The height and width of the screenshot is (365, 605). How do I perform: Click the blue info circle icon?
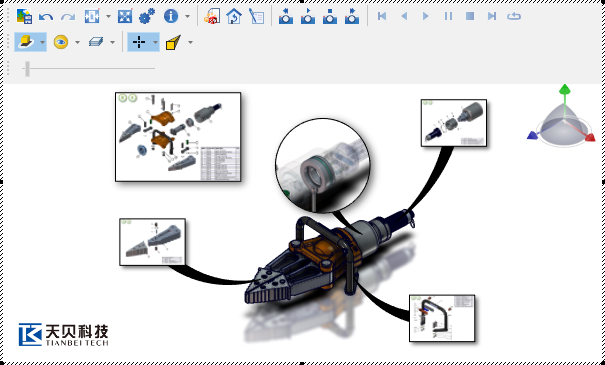tap(171, 16)
